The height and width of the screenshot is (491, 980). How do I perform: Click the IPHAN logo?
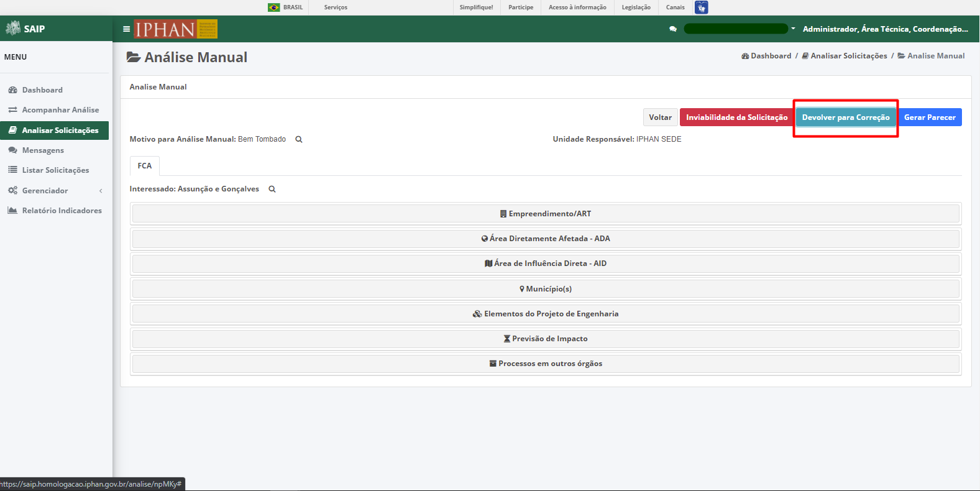176,29
